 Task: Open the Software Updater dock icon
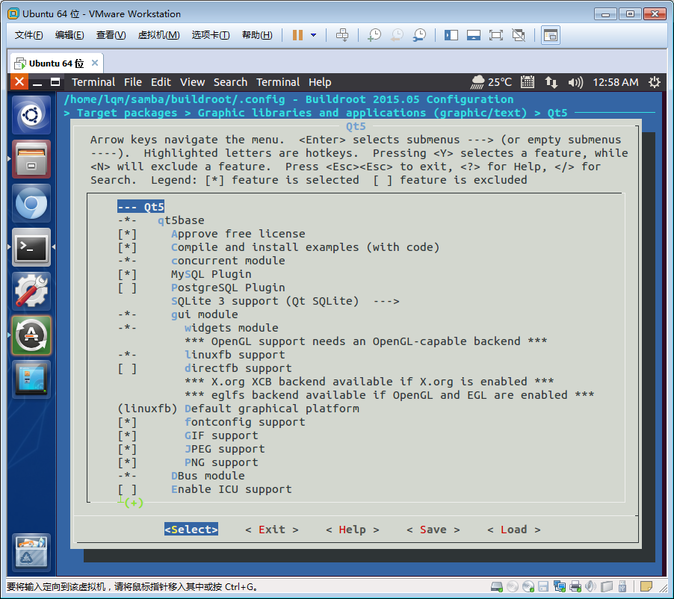tap(31, 335)
